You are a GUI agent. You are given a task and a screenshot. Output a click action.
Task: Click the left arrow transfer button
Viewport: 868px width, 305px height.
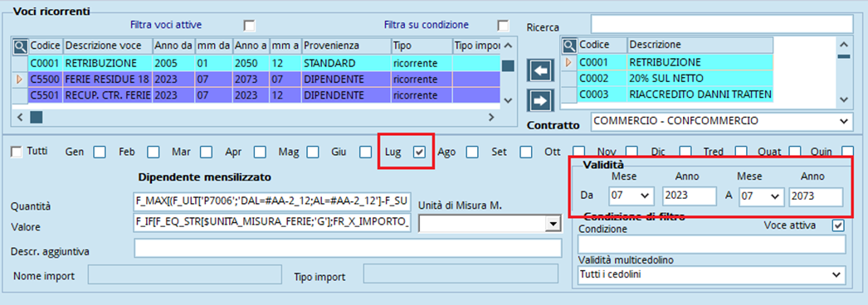pos(539,70)
